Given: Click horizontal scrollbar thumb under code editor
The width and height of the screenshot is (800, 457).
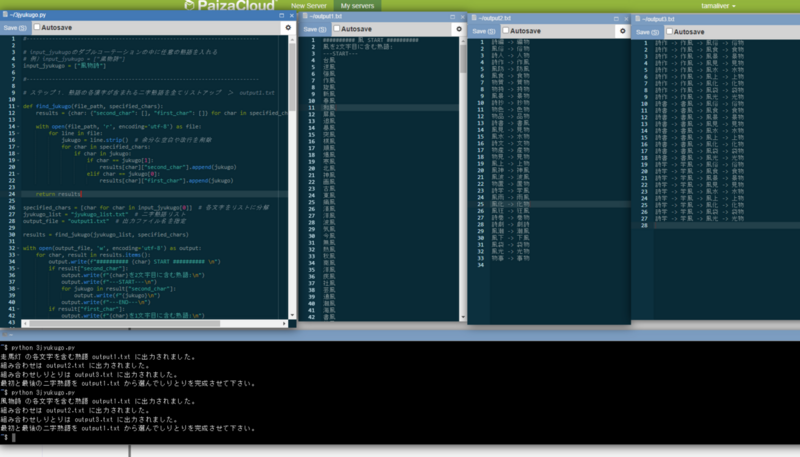Looking at the screenshot, I should pyautogui.click(x=124, y=323).
